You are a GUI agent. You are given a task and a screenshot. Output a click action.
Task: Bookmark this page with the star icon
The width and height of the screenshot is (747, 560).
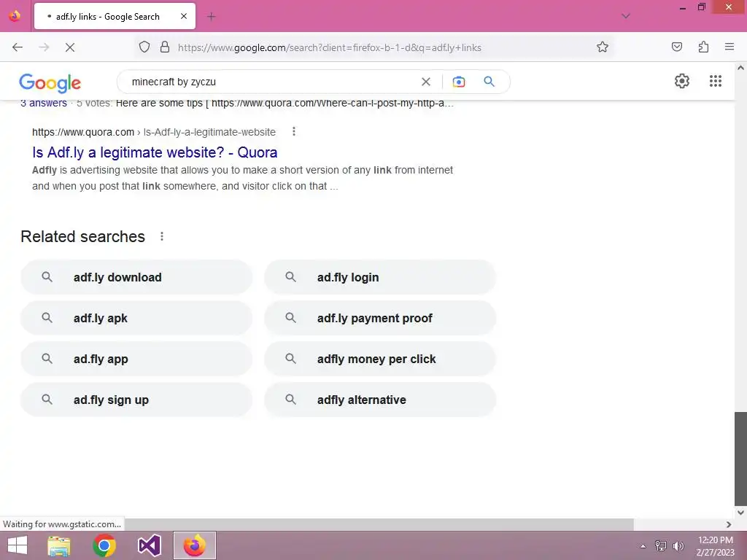[x=602, y=47]
